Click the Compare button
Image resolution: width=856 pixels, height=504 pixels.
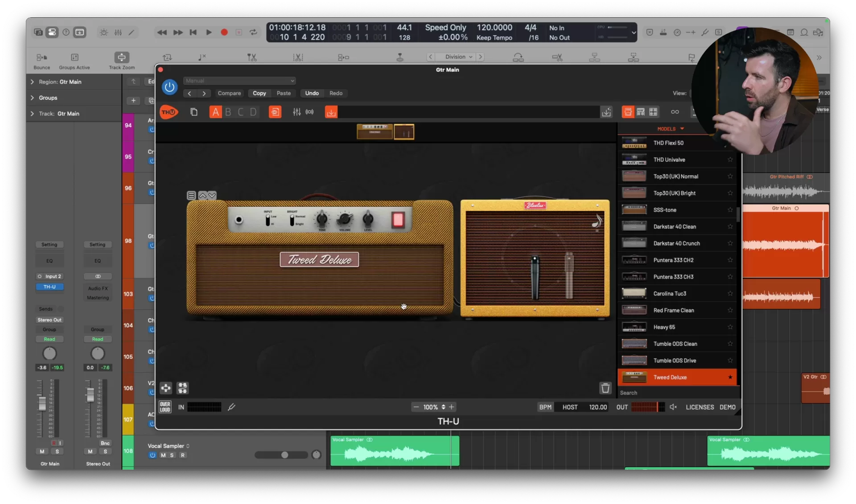point(229,93)
